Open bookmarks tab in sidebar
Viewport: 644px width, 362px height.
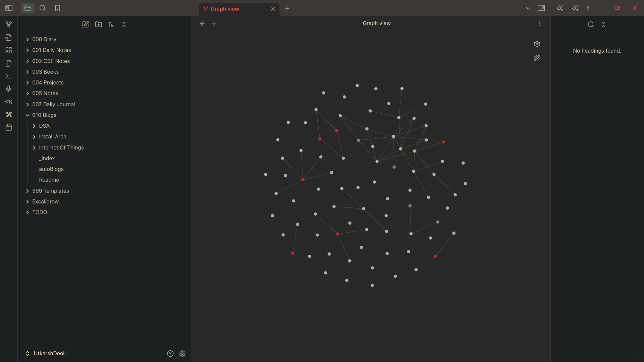[x=58, y=8]
